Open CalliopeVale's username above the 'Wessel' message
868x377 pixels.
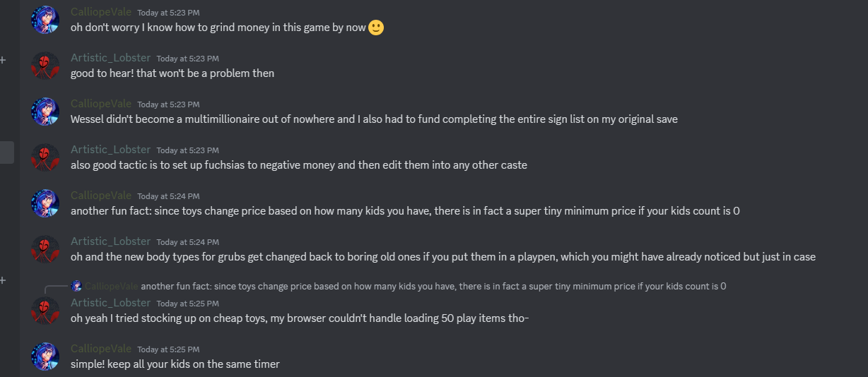point(101,104)
